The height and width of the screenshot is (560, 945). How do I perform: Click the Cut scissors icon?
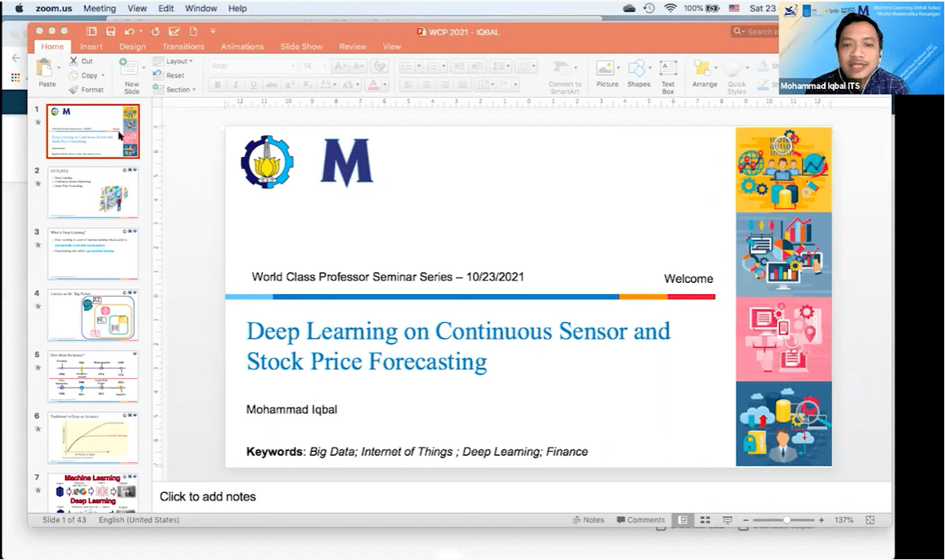coord(75,61)
